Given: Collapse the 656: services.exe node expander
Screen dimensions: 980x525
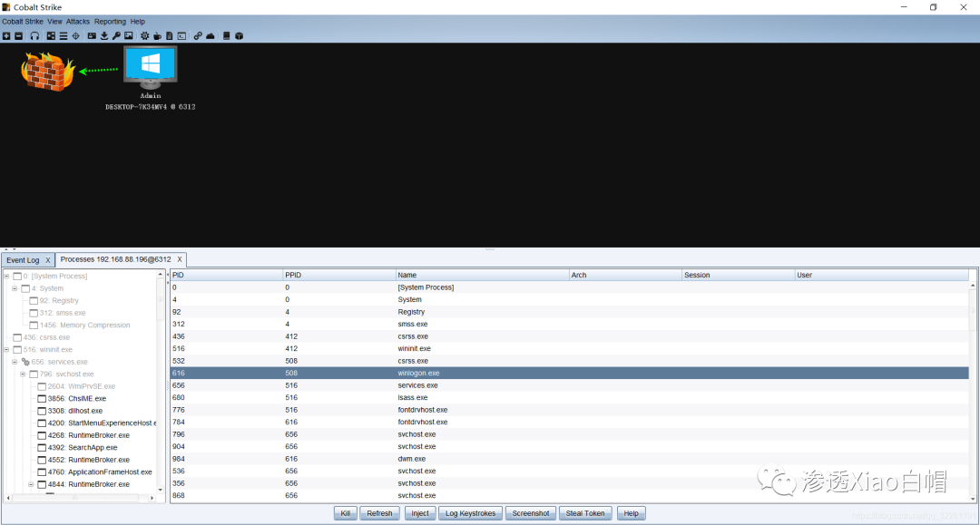Looking at the screenshot, I should pos(15,362).
